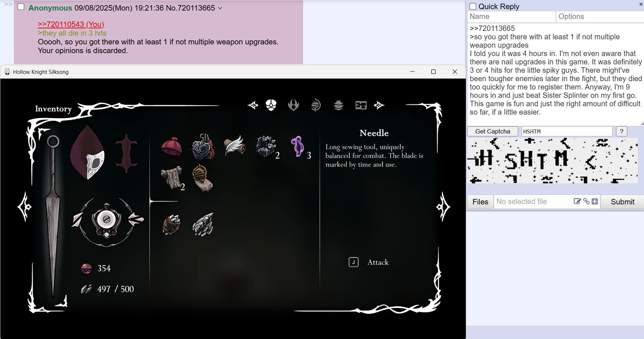Click the link chain icon beside file field
Viewport: 644px width, 339px height.
click(586, 202)
